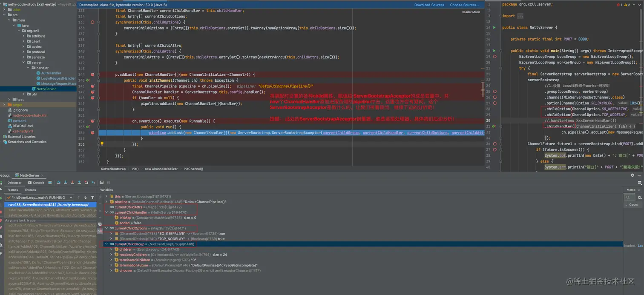Select External Libraries in project tree
The height and width of the screenshot is (295, 644).
(x=21, y=137)
